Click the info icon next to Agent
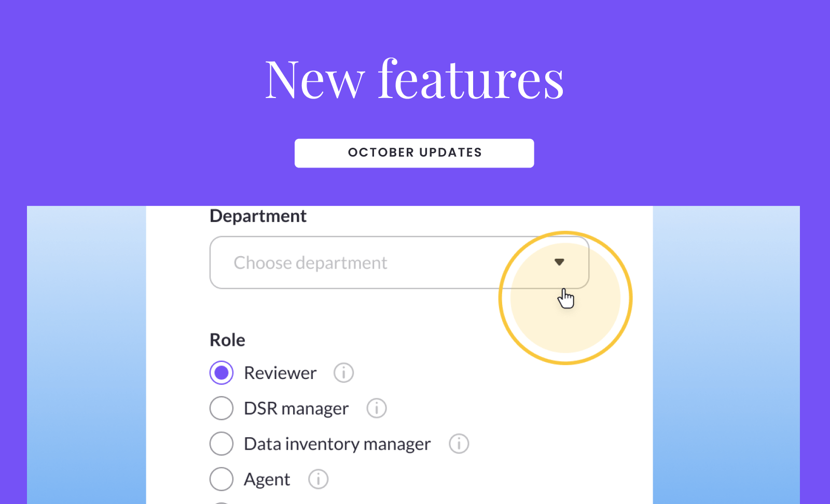Viewport: 830px width, 504px height. click(319, 479)
